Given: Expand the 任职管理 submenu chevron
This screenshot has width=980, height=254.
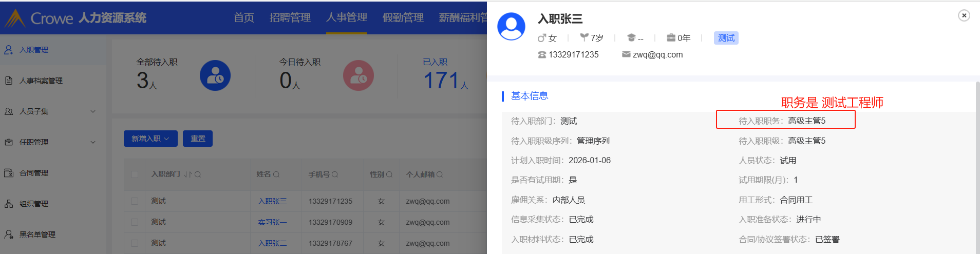Looking at the screenshot, I should click(93, 142).
